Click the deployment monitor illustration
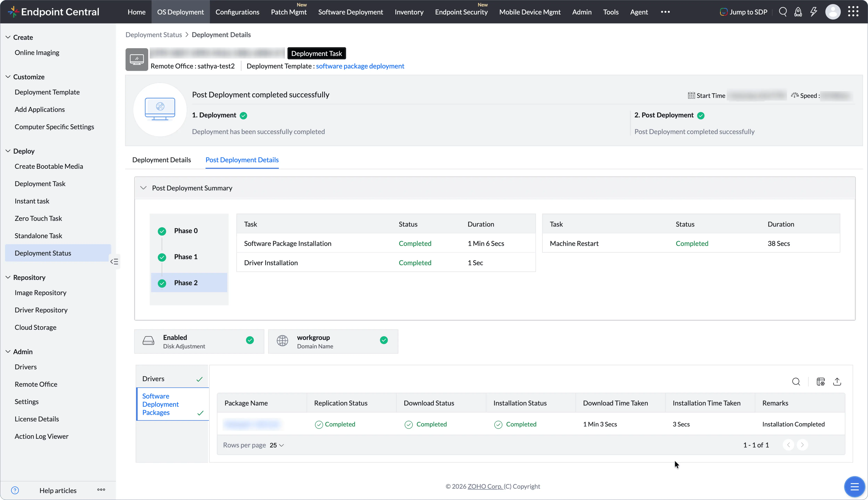This screenshot has height=500, width=868. tap(160, 110)
